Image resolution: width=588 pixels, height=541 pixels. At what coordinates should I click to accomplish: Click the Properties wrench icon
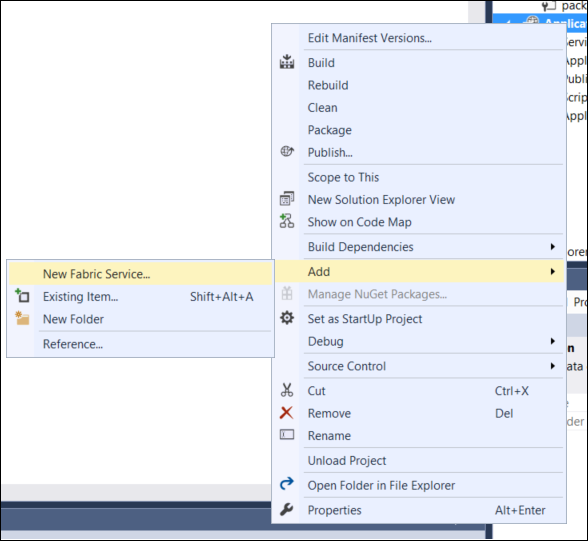click(x=286, y=510)
